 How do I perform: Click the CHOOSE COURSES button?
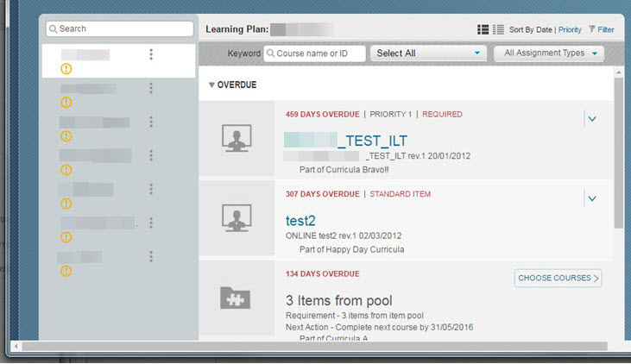[x=558, y=278]
